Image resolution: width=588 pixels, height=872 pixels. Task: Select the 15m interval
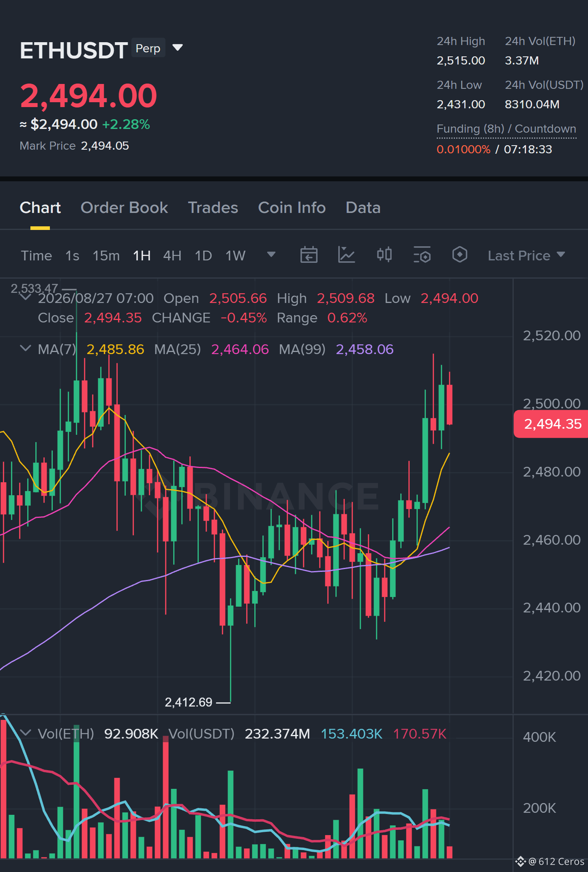coord(106,256)
